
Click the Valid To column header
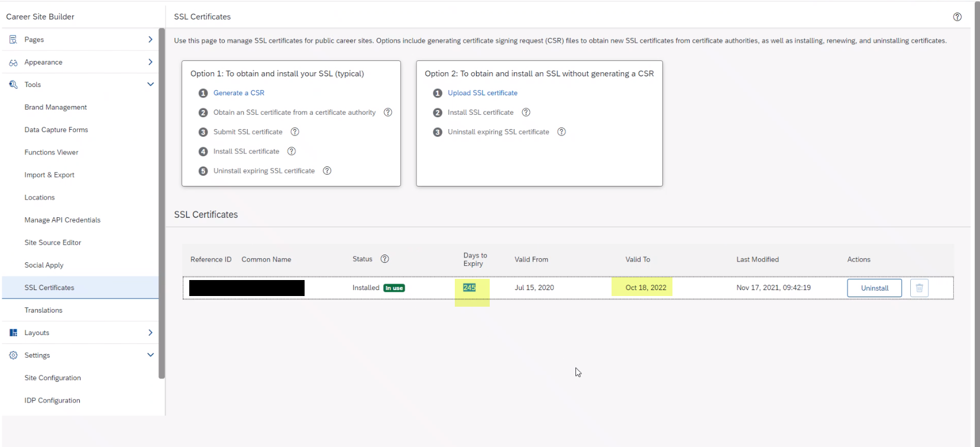pos(638,259)
